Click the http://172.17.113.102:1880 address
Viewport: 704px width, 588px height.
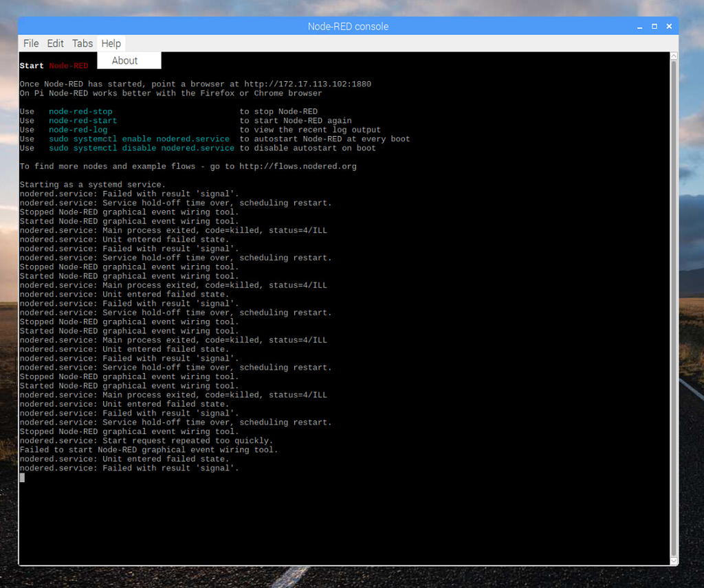pos(308,83)
